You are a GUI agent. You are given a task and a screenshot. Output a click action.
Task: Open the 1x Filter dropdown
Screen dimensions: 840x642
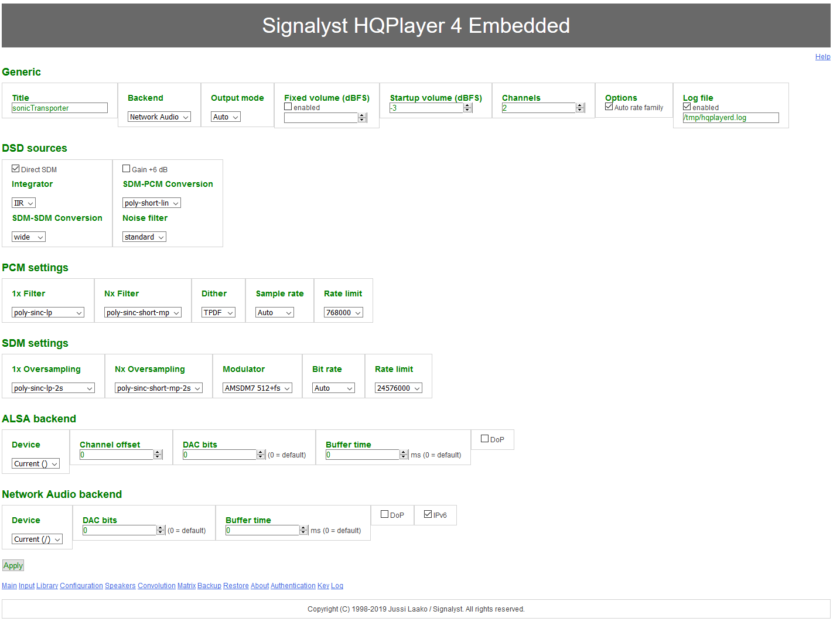[48, 313]
